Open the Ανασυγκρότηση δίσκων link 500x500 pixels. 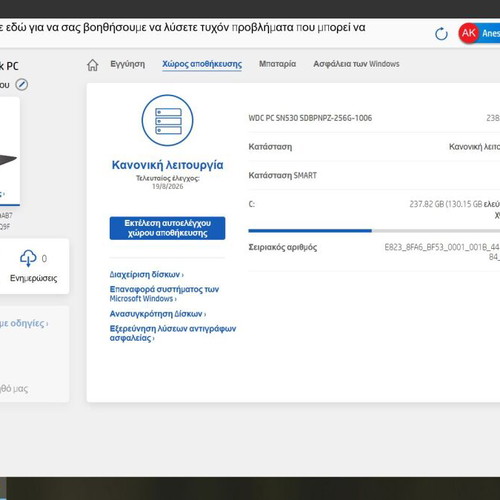point(158,314)
